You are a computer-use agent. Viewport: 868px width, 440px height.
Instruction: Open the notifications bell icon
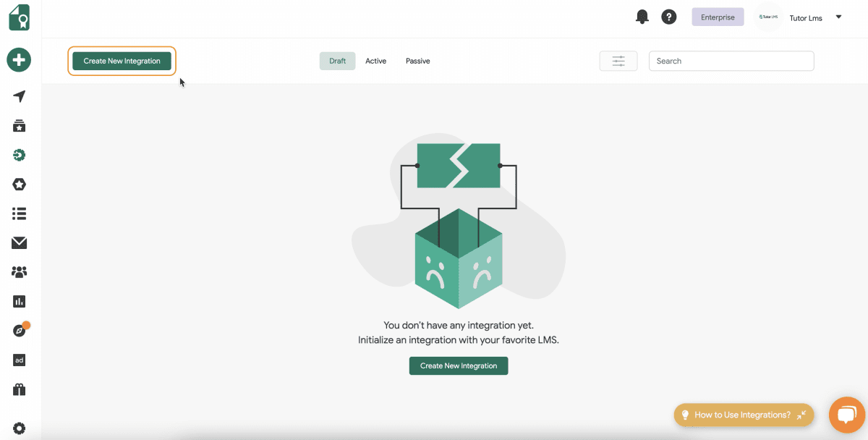[x=642, y=17]
